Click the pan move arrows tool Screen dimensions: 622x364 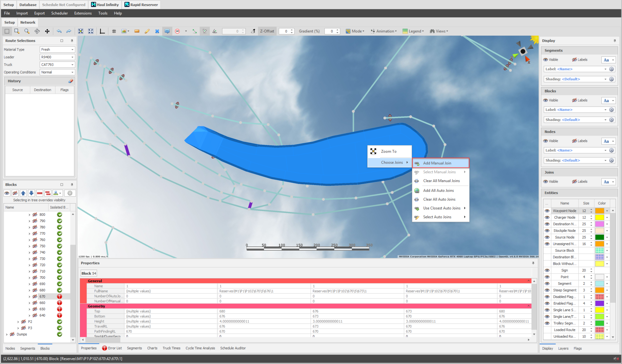47,31
